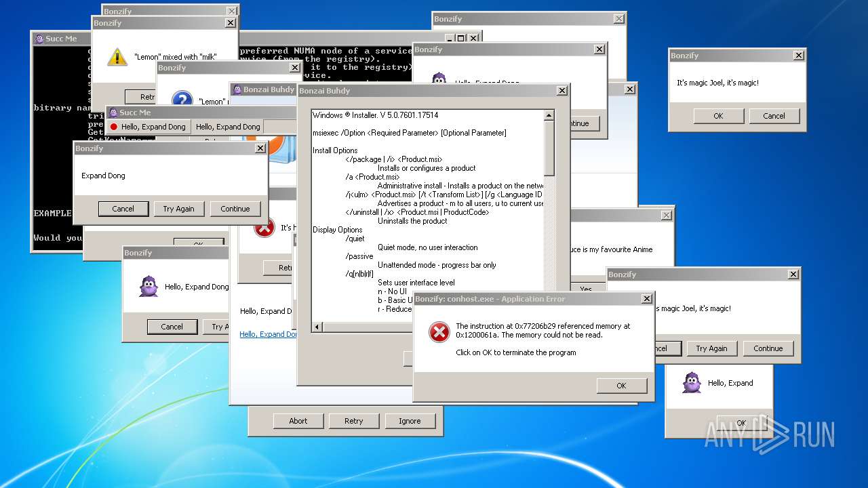Select the second 'Hello, Expand Dong' tab in Succ Me

[x=228, y=127]
